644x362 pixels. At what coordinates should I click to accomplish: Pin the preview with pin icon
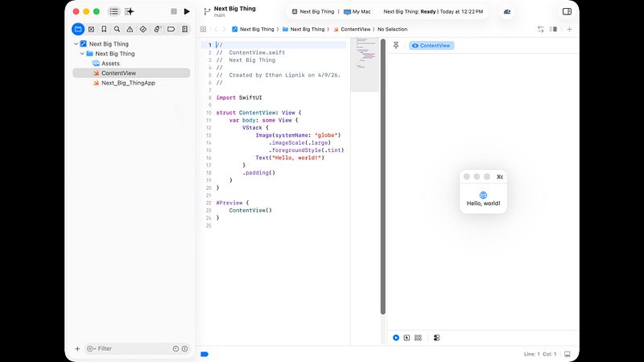pos(396,45)
